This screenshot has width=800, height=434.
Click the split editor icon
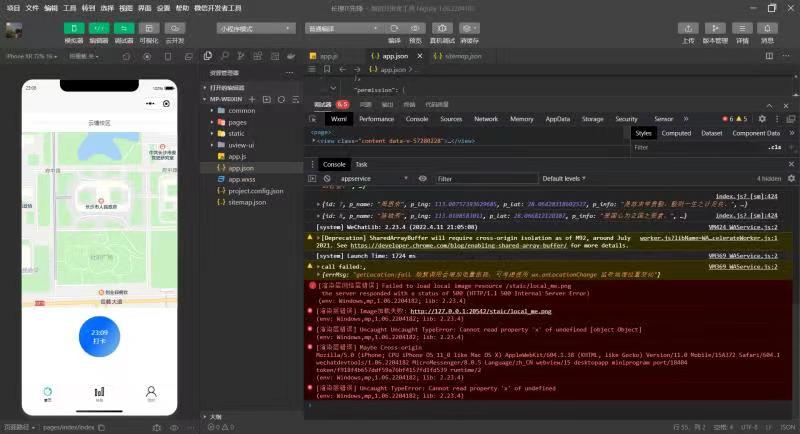coord(771,56)
